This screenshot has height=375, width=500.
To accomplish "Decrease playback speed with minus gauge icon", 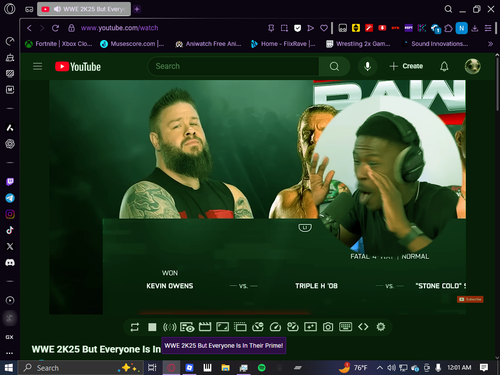I will [258, 327].
